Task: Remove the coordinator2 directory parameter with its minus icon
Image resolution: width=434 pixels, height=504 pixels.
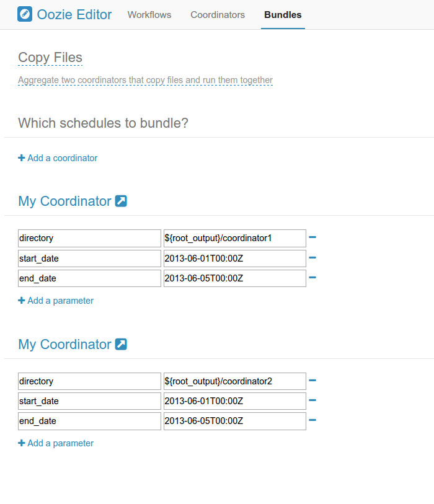Action: pyautogui.click(x=312, y=380)
